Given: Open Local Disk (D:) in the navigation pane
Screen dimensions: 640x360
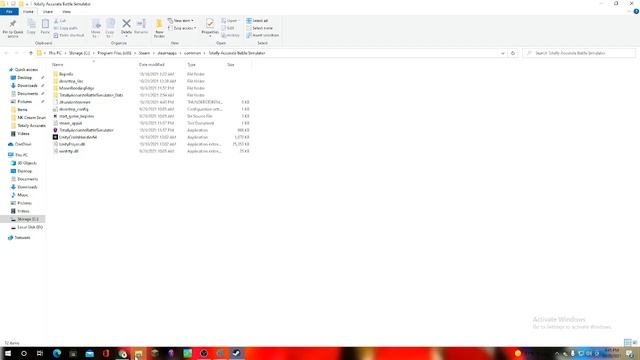Looking at the screenshot, I should click(x=30, y=227).
